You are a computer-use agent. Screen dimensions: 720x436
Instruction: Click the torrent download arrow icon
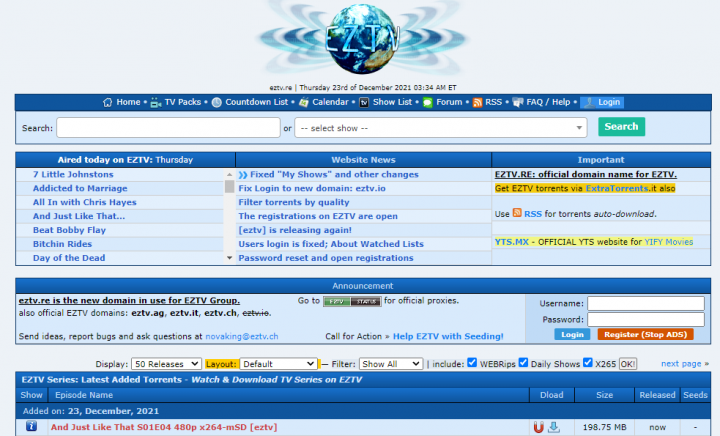tap(553, 427)
